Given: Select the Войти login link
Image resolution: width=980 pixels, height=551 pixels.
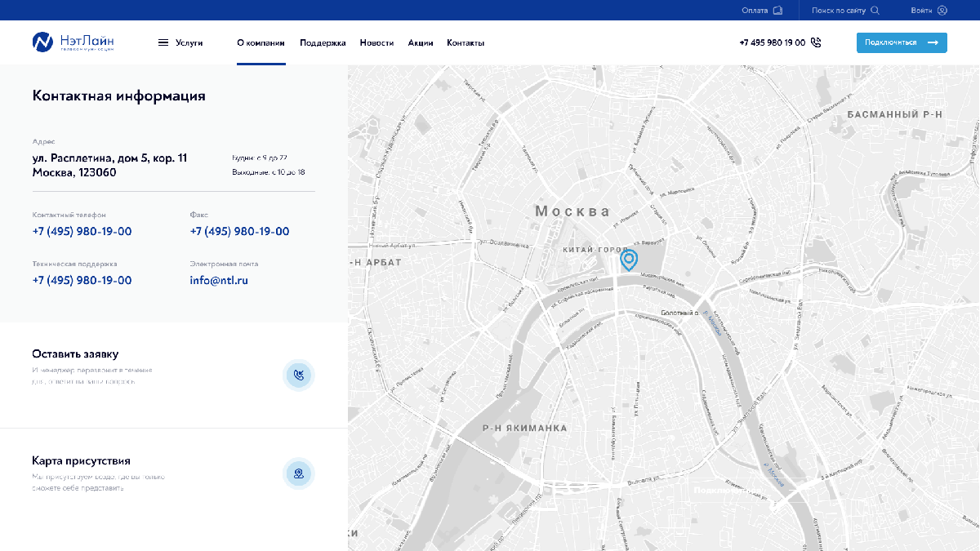Looking at the screenshot, I should coord(921,11).
